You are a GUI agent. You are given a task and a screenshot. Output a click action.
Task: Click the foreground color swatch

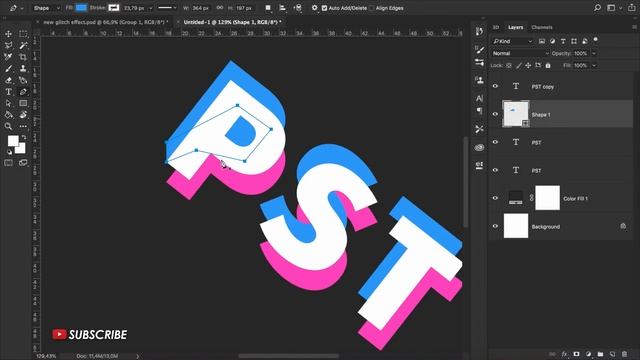pyautogui.click(x=13, y=141)
